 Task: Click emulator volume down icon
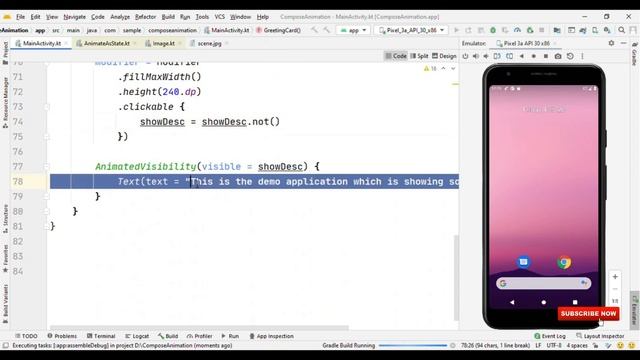click(486, 56)
